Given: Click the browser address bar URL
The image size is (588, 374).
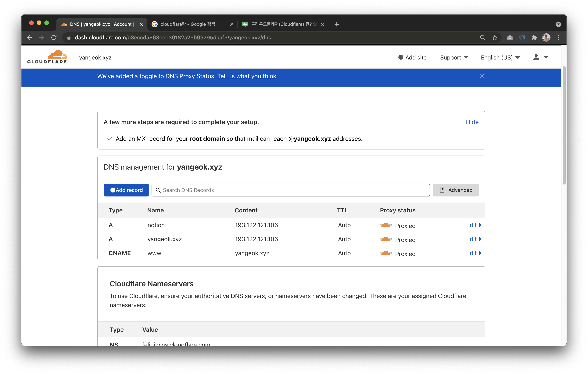Looking at the screenshot, I should [x=173, y=37].
